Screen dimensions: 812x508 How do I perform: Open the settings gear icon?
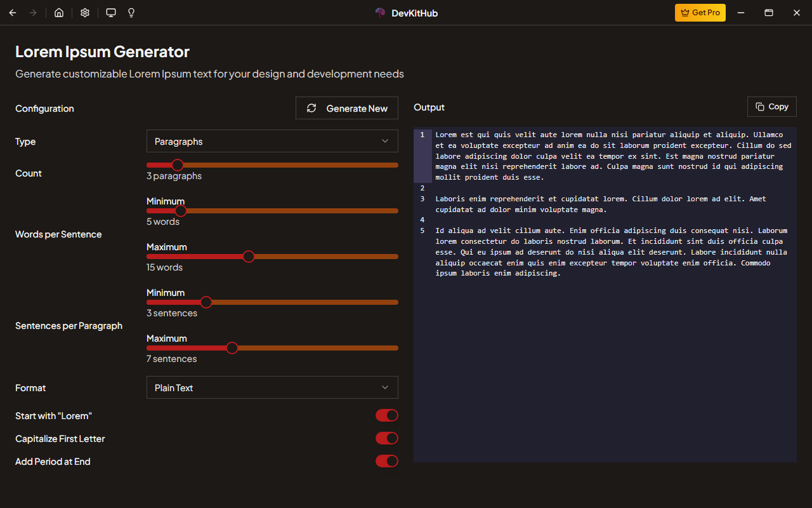click(x=85, y=13)
